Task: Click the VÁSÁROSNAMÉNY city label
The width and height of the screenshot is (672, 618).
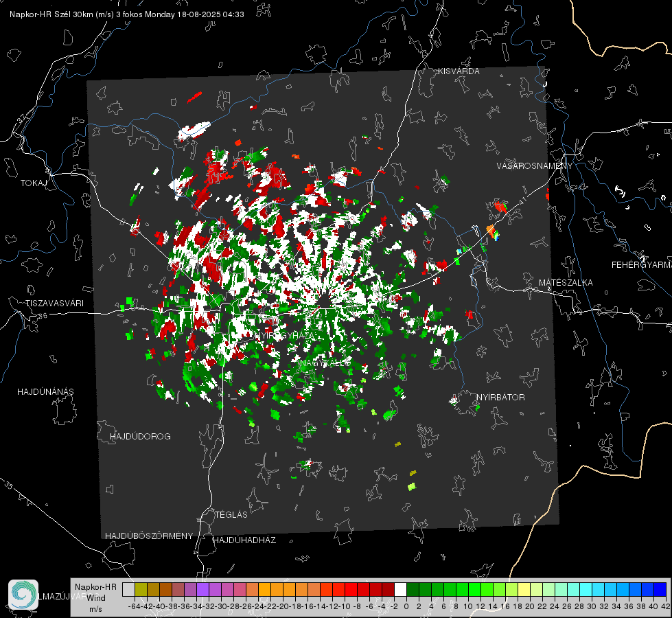Action: click(535, 166)
